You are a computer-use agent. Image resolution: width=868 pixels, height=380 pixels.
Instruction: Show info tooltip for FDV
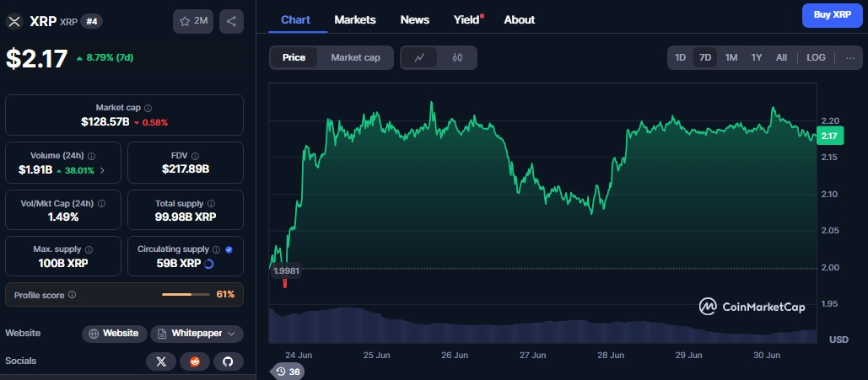(196, 156)
